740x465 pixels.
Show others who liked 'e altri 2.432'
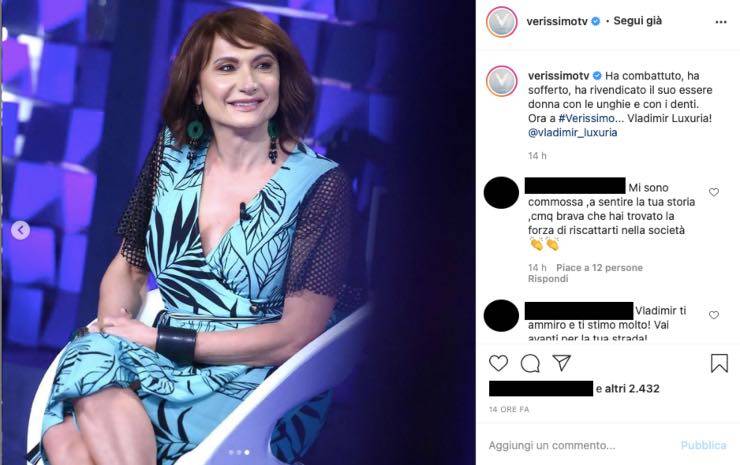pos(627,388)
